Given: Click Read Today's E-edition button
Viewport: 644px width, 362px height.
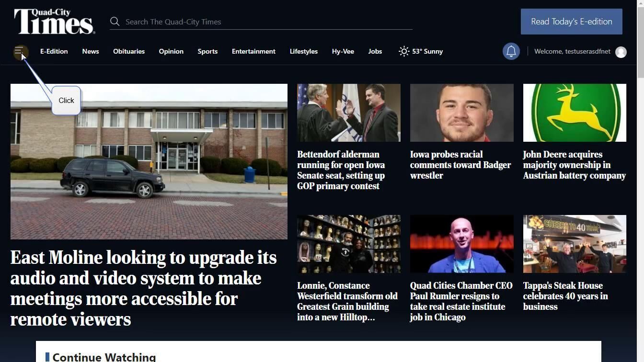Looking at the screenshot, I should click(x=571, y=22).
